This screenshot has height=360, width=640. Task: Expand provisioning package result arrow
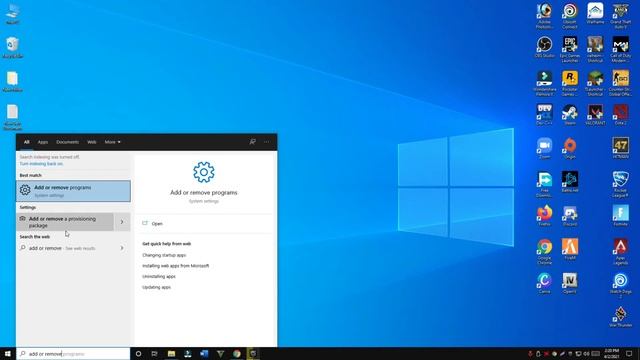[122, 222]
